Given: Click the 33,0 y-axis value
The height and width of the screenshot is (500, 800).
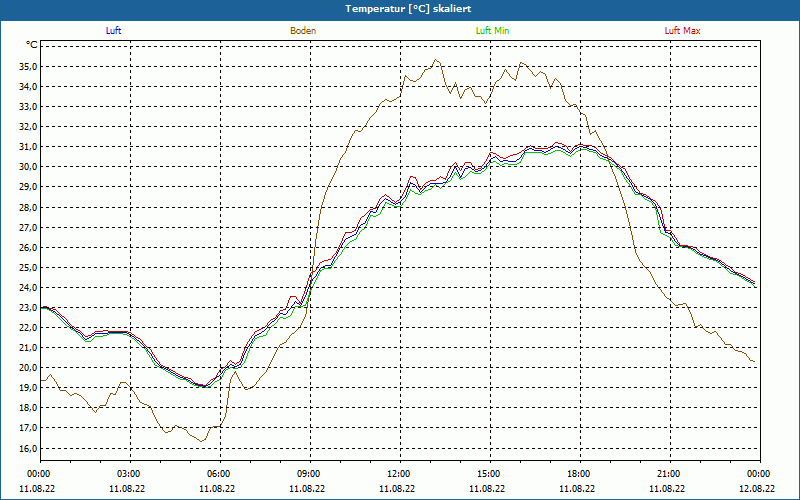Looking at the screenshot, I should point(28,107).
